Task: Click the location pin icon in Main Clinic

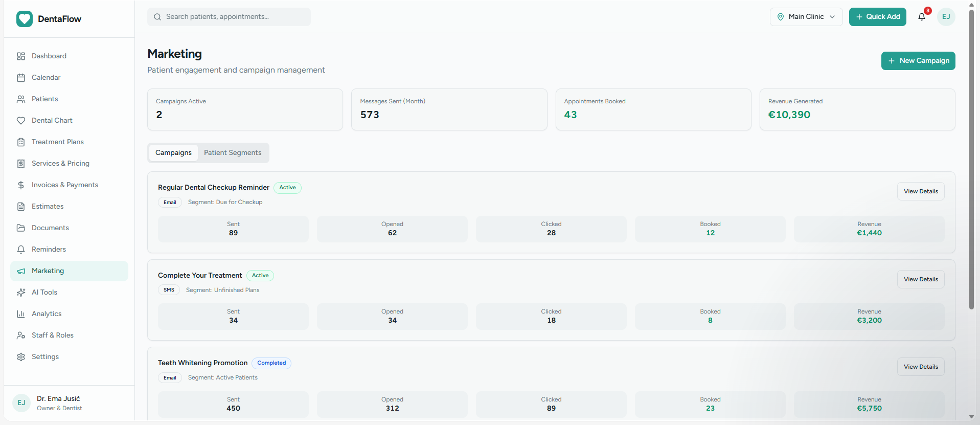Action: click(781, 17)
